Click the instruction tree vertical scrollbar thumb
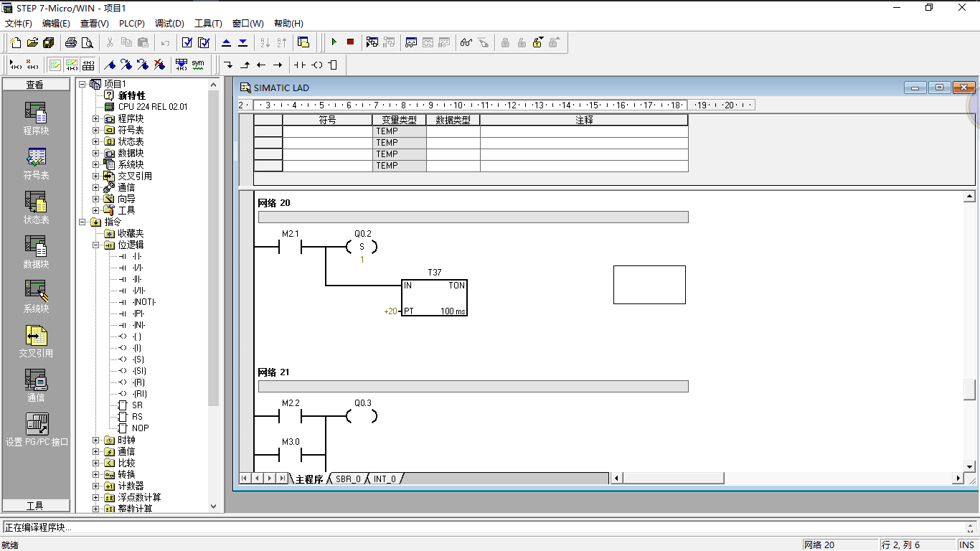980x551 pixels. click(213, 249)
